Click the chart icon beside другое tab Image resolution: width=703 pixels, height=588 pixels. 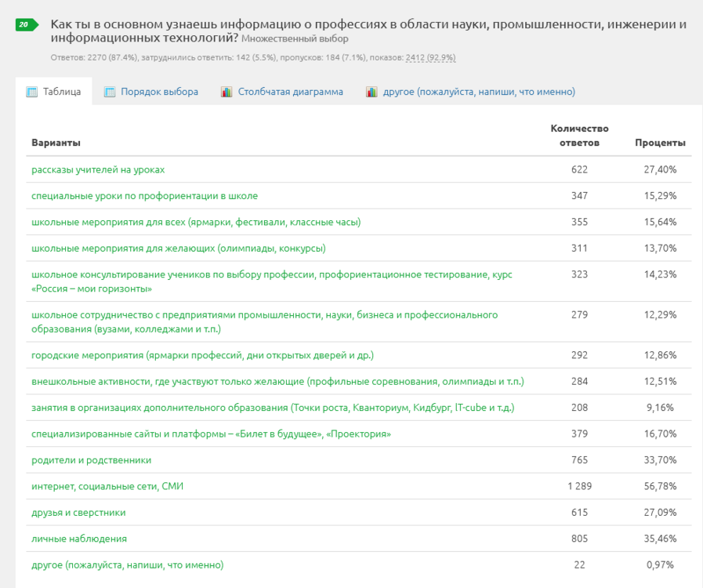tap(371, 92)
